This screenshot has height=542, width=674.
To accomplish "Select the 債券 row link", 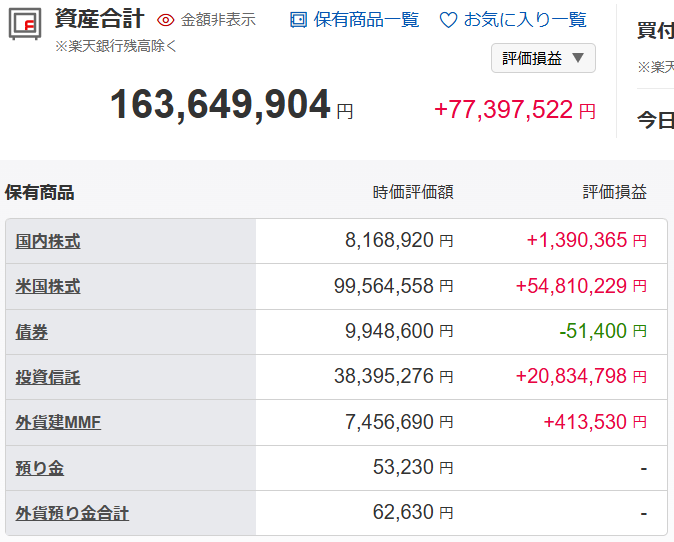I will click(32, 332).
